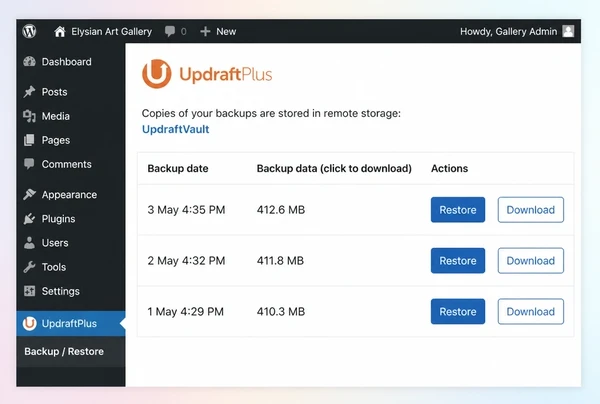Open the Dashboard menu
Screen dimensions: 600x404
(x=67, y=62)
